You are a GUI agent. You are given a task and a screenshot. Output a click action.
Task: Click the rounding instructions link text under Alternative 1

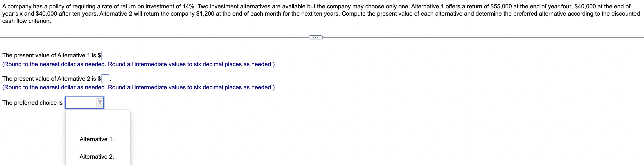pyautogui.click(x=138, y=64)
